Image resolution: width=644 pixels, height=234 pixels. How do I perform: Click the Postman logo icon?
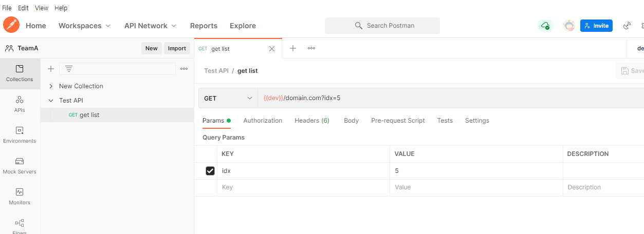pyautogui.click(x=11, y=25)
